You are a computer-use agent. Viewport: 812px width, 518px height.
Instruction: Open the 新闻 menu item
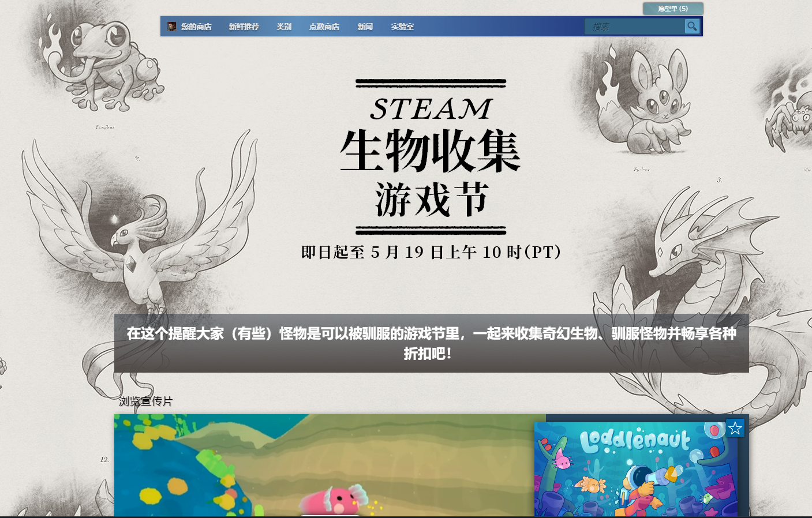[x=365, y=27]
